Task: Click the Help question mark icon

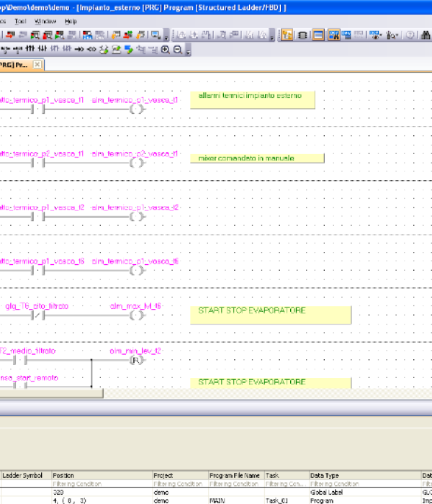Action: click(410, 35)
